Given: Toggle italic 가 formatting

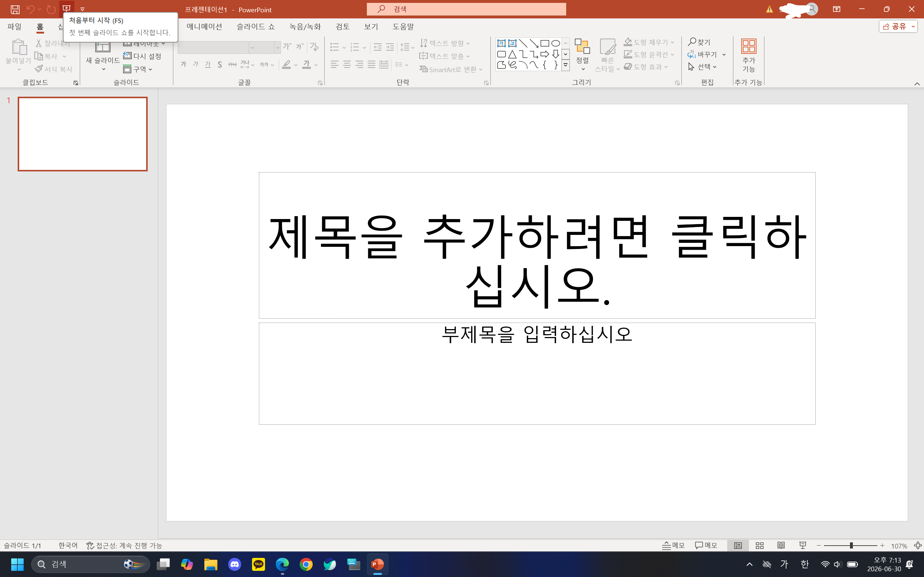Looking at the screenshot, I should coord(196,64).
